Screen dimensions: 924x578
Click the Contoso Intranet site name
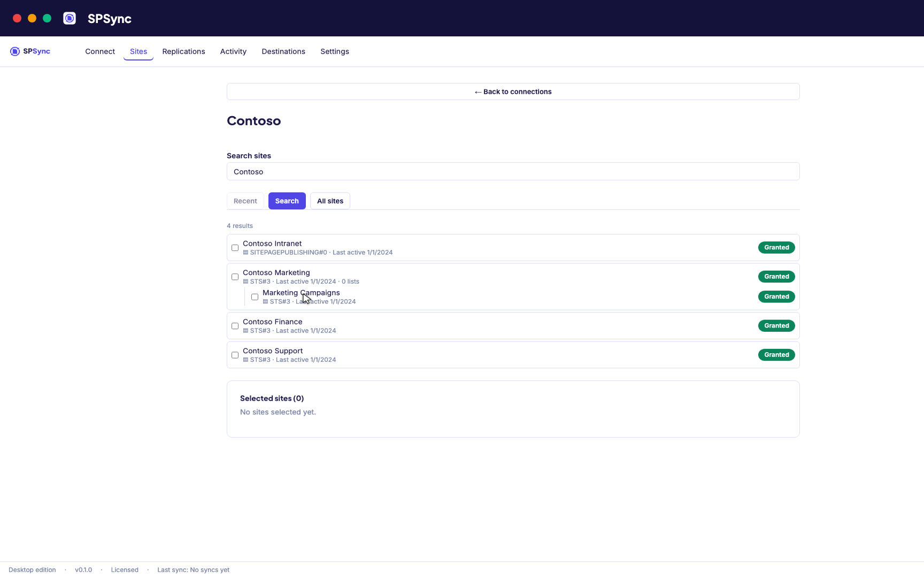pos(272,244)
